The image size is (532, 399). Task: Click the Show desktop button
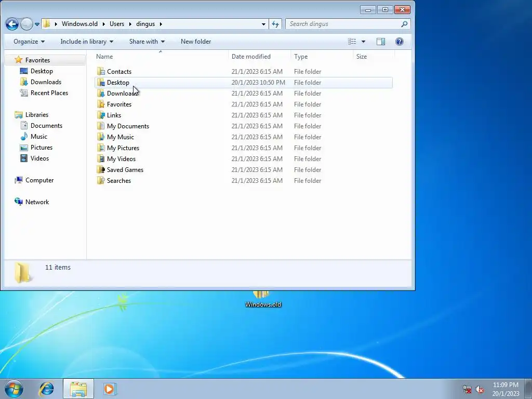(528, 389)
